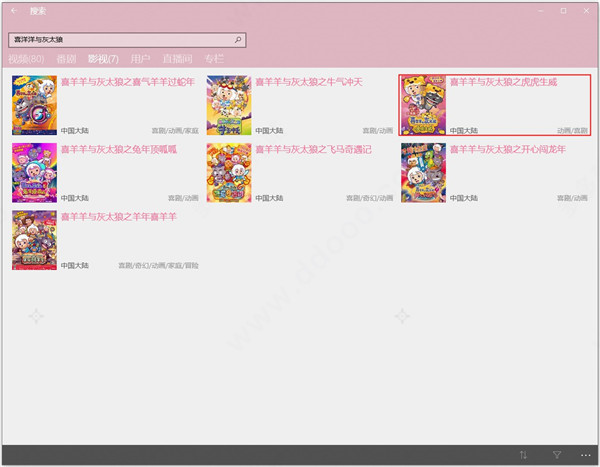Go back using the arrow icon

(x=14, y=11)
